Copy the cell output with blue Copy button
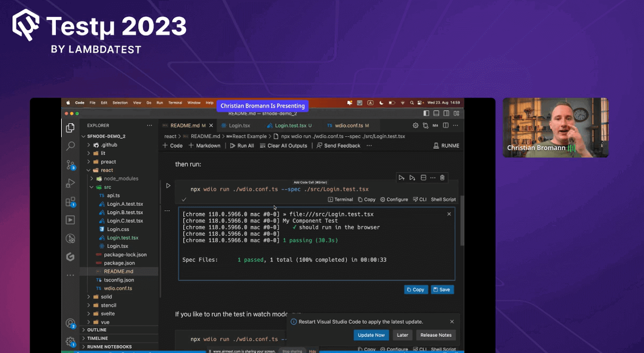Viewport: 644px width, 353px height. click(416, 289)
